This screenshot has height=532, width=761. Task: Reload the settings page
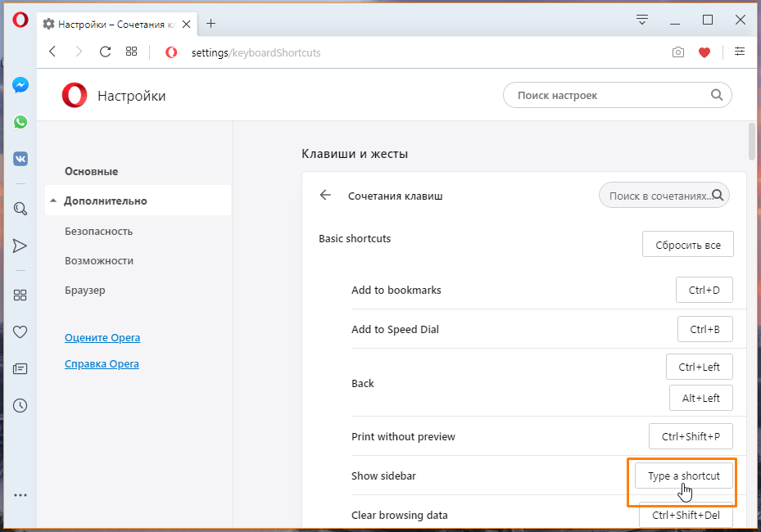(x=106, y=52)
